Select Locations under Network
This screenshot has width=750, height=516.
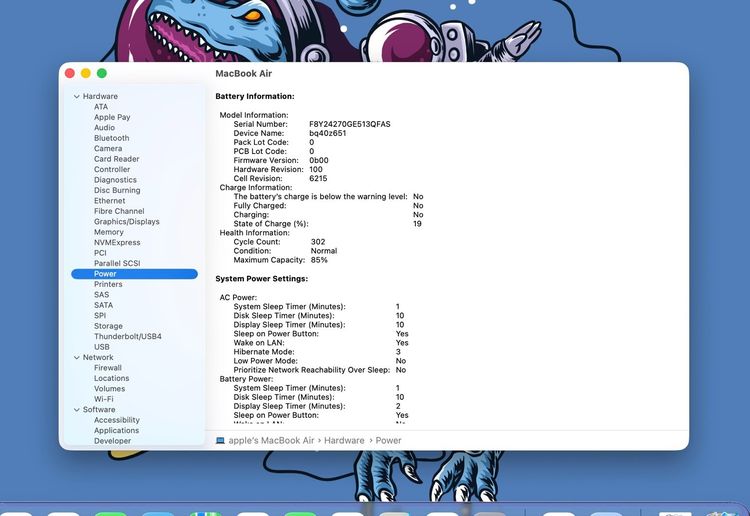(111, 378)
